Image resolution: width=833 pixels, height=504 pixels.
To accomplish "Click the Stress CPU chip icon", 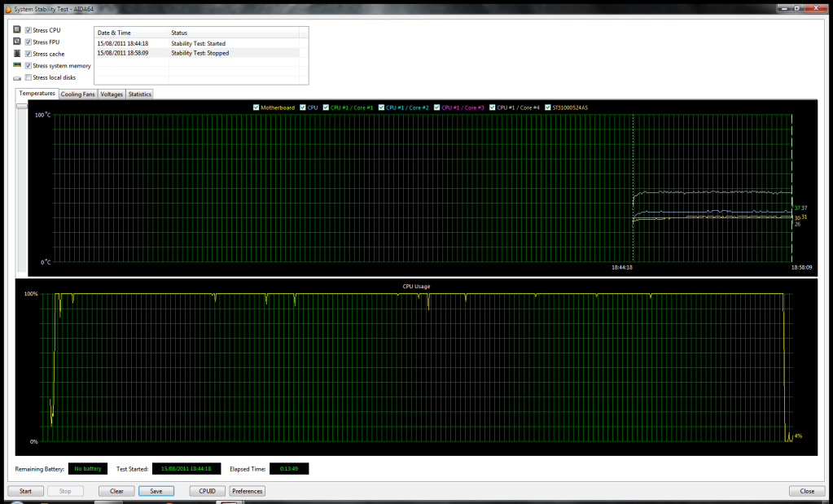I will [x=16, y=29].
